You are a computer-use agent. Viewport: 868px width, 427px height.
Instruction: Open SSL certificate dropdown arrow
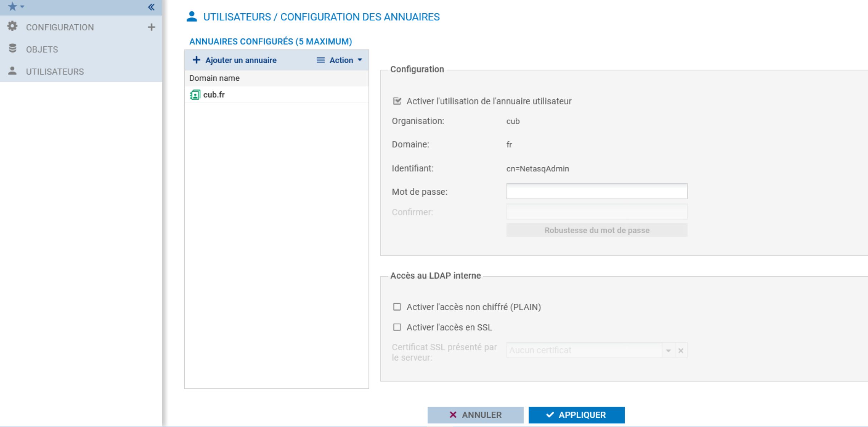click(668, 351)
